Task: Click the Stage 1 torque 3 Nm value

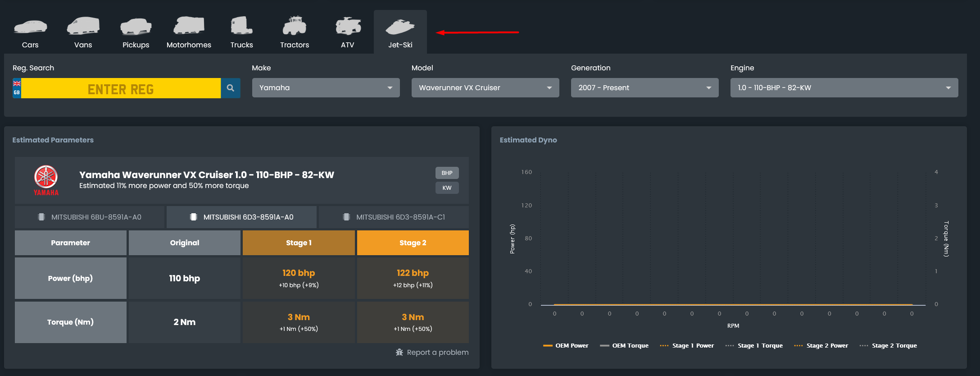Action: click(299, 317)
